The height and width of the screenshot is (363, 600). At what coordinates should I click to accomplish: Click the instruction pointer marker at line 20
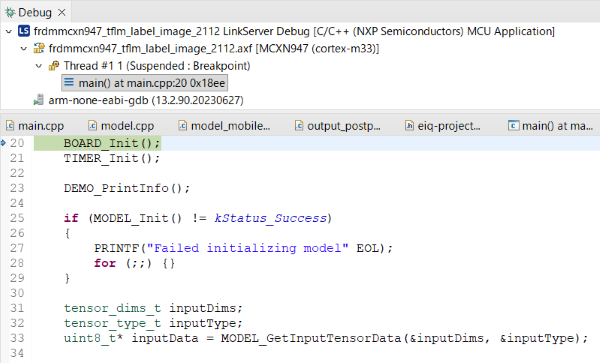click(x=3, y=143)
